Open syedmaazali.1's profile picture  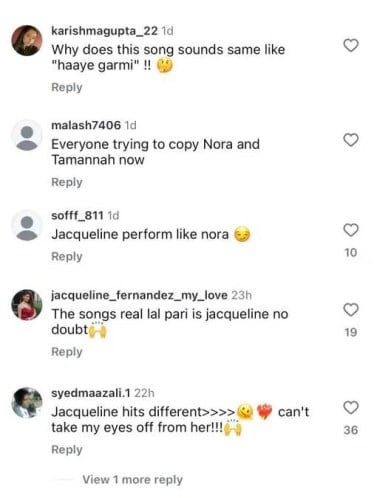[x=27, y=403]
